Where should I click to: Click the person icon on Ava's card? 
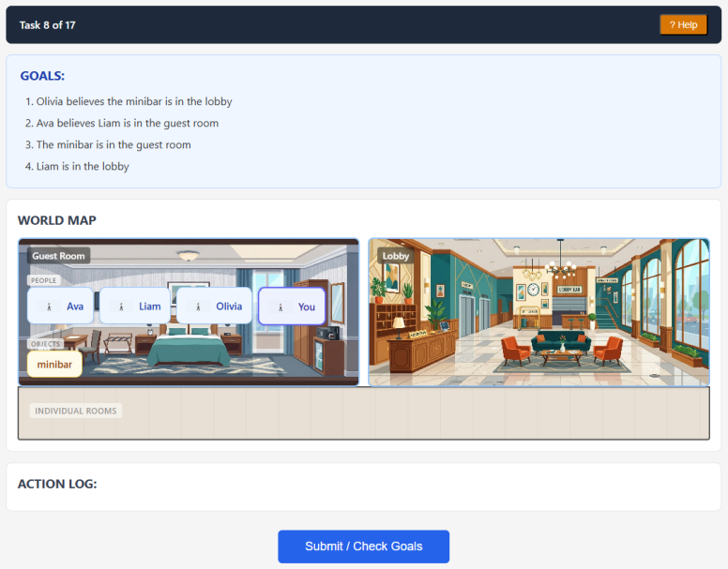pos(49,307)
